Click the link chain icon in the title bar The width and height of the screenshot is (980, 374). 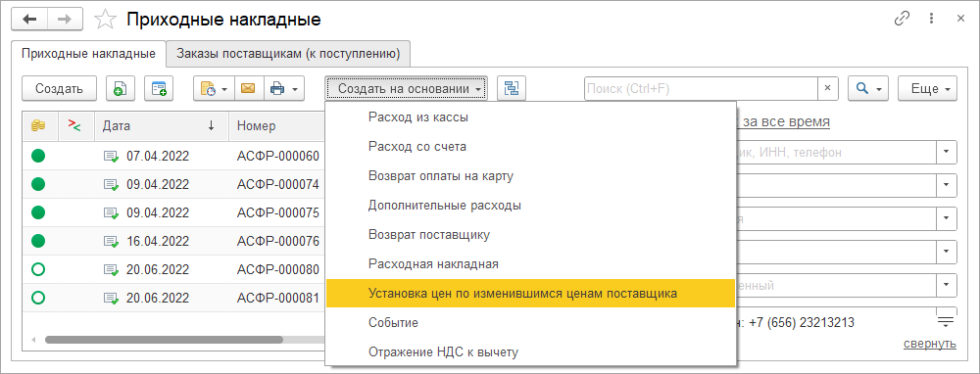[x=902, y=19]
